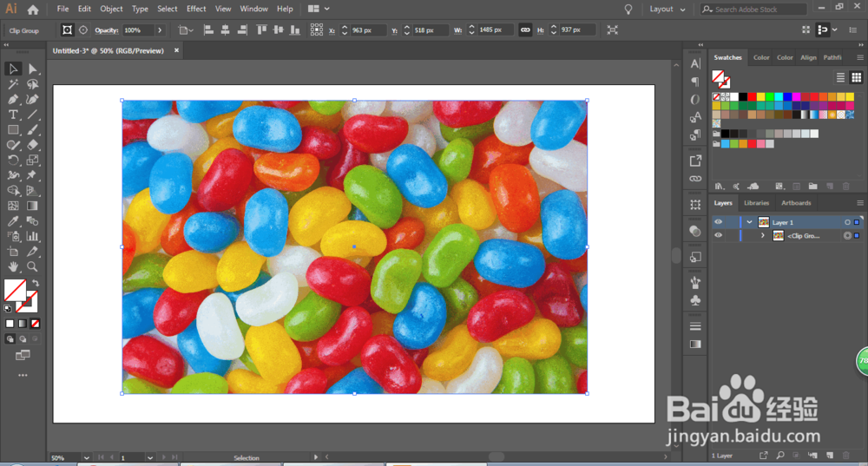Switch swatches to thumbnail view

pyautogui.click(x=857, y=77)
